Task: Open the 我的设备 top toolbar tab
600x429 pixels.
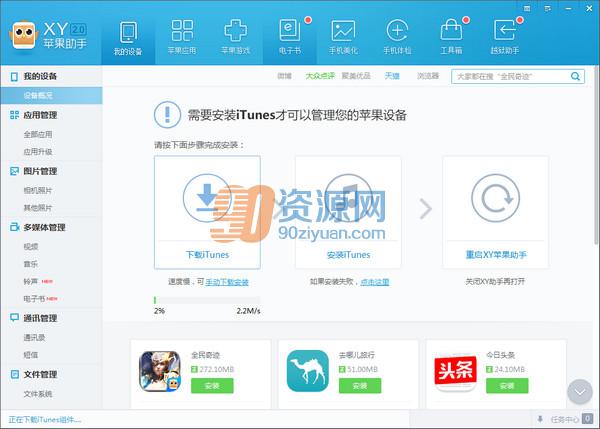Action: (128, 38)
